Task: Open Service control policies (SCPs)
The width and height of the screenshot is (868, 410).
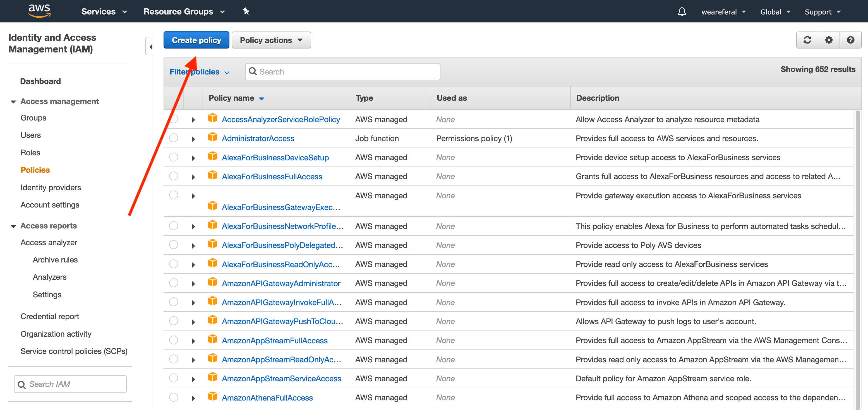Action: 74,351
